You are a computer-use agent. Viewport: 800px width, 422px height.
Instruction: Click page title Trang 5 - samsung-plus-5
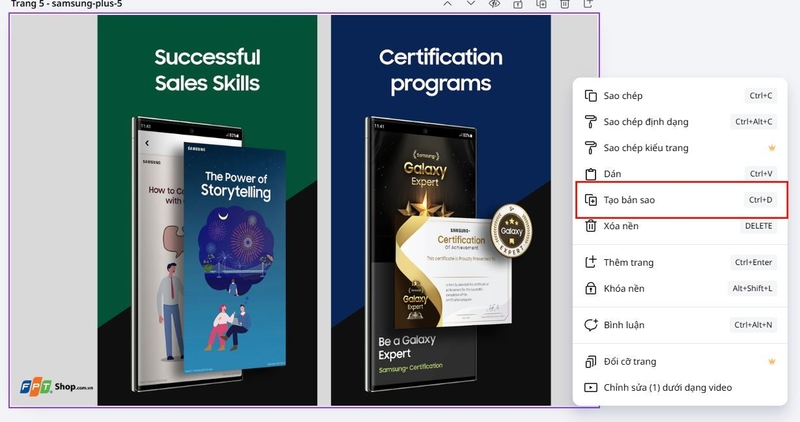coord(66,4)
